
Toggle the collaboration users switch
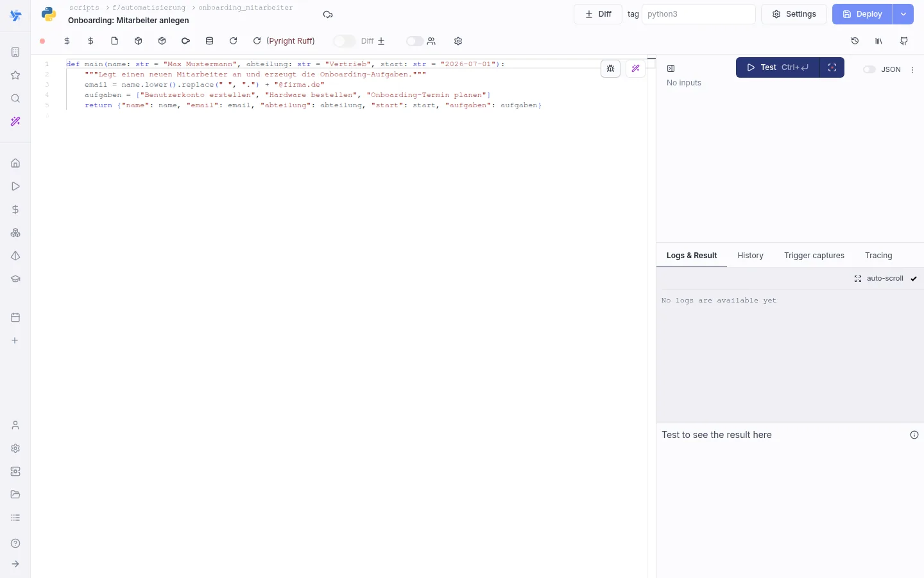pos(415,41)
